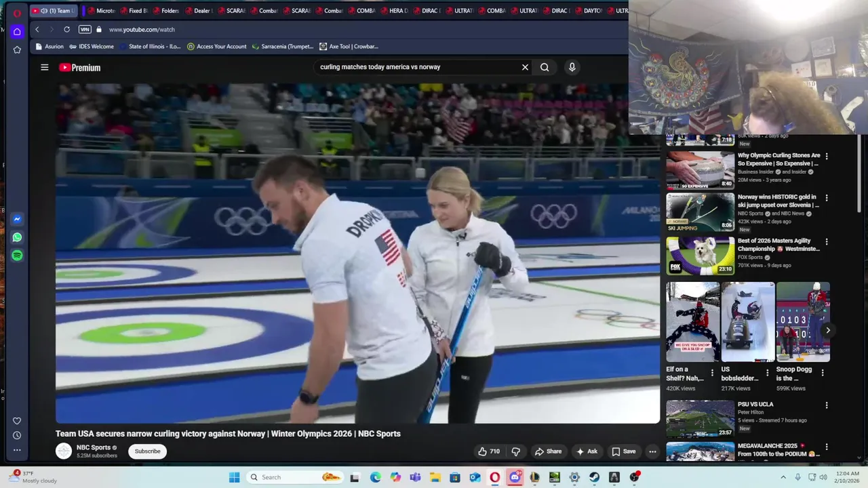Share the curling video
868x488 pixels.
point(548,451)
